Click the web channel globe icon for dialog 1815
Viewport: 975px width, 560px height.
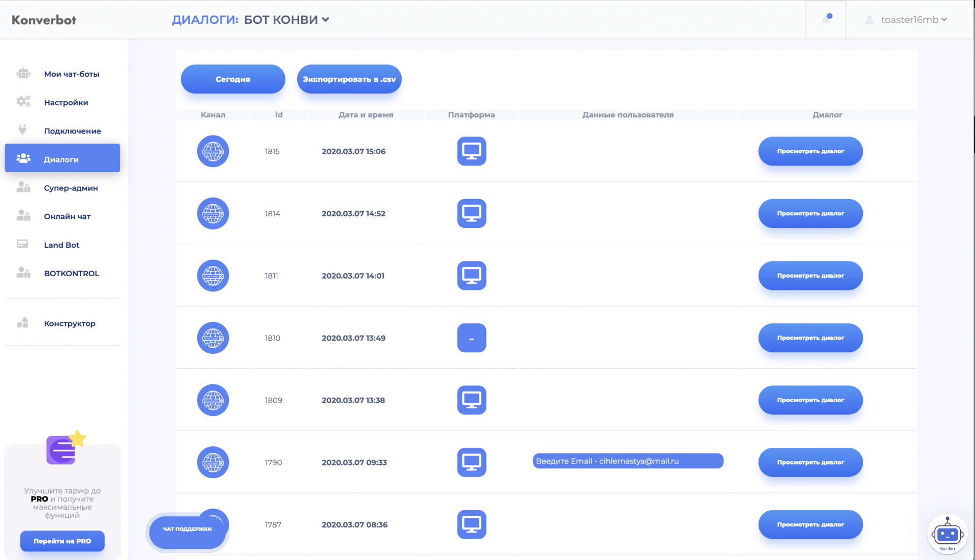tap(213, 151)
